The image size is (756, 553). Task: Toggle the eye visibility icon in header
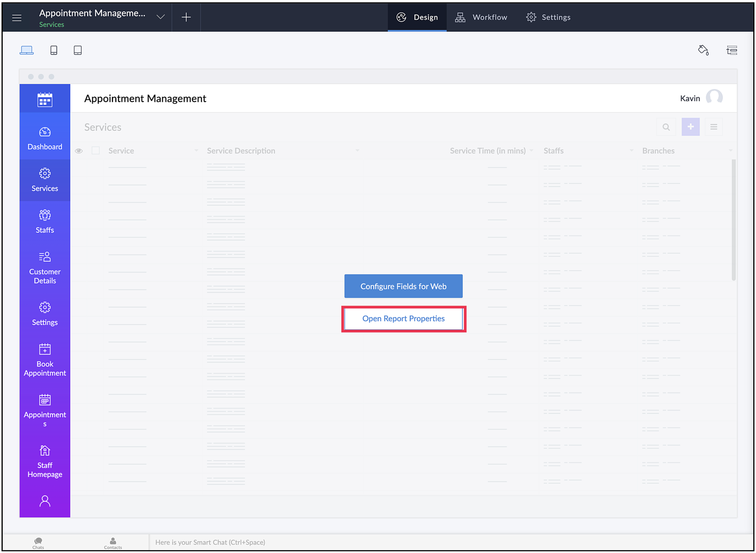click(x=79, y=151)
